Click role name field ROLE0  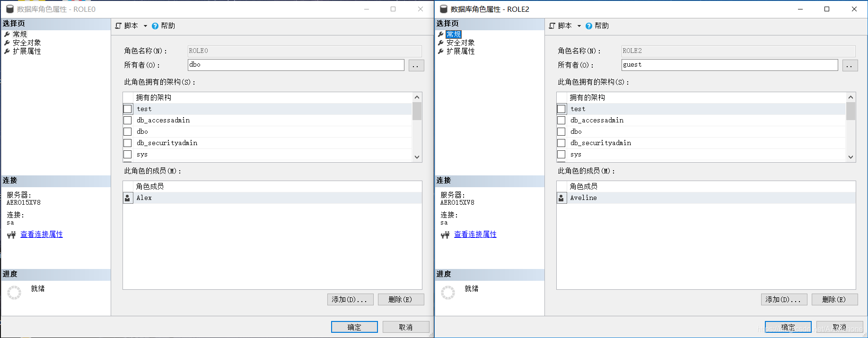click(x=305, y=51)
